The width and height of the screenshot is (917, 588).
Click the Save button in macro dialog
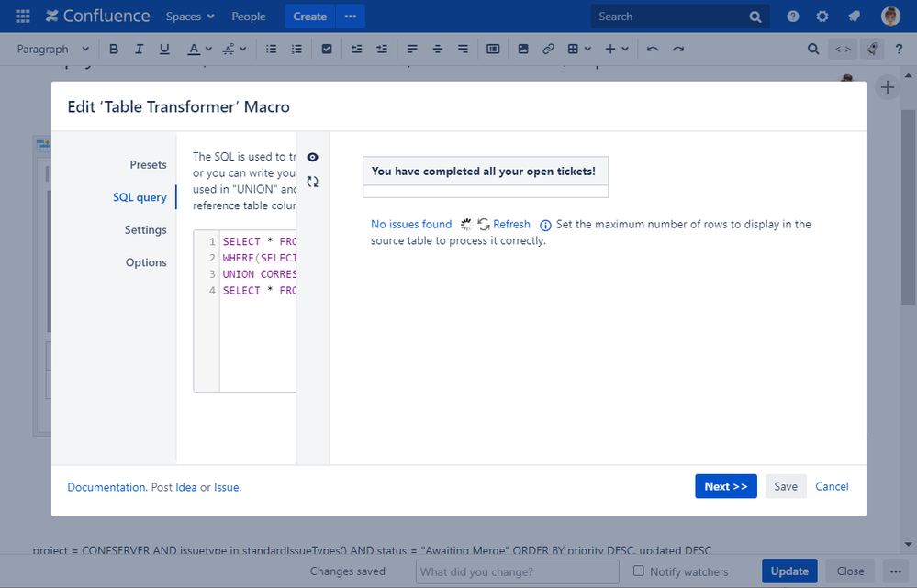click(x=786, y=486)
